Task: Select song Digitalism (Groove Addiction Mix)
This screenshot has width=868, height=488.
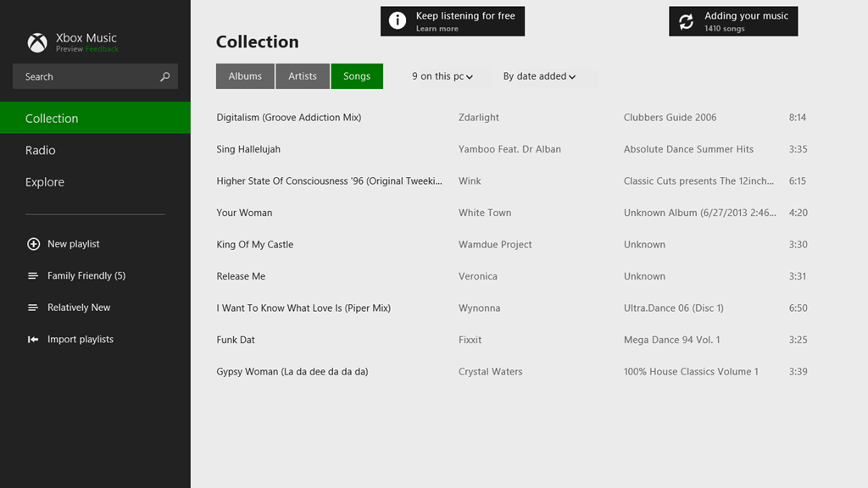Action: (x=289, y=117)
